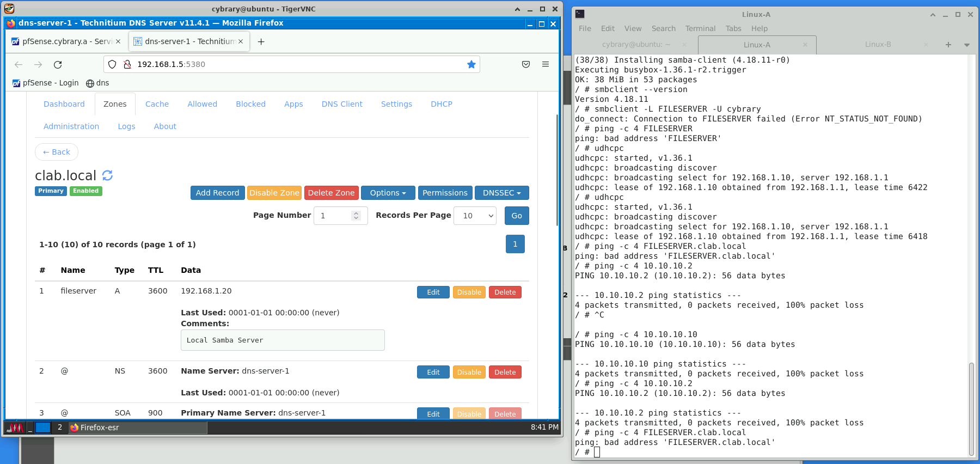Click the TigerVNC window icon
980x464 pixels.
pos(9,9)
